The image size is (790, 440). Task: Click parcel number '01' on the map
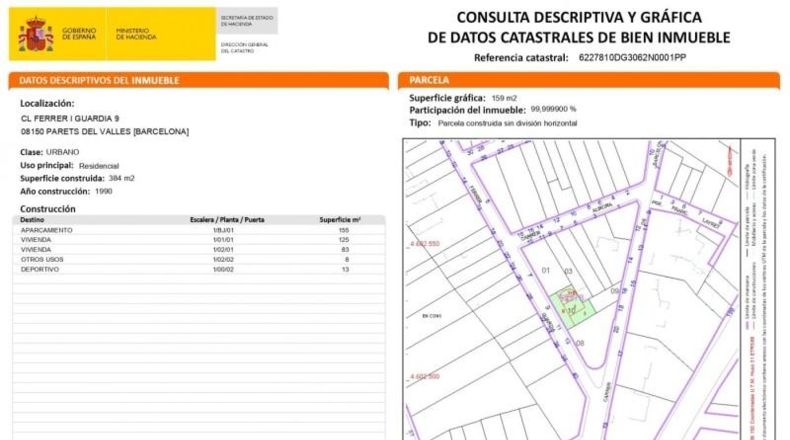pyautogui.click(x=546, y=271)
